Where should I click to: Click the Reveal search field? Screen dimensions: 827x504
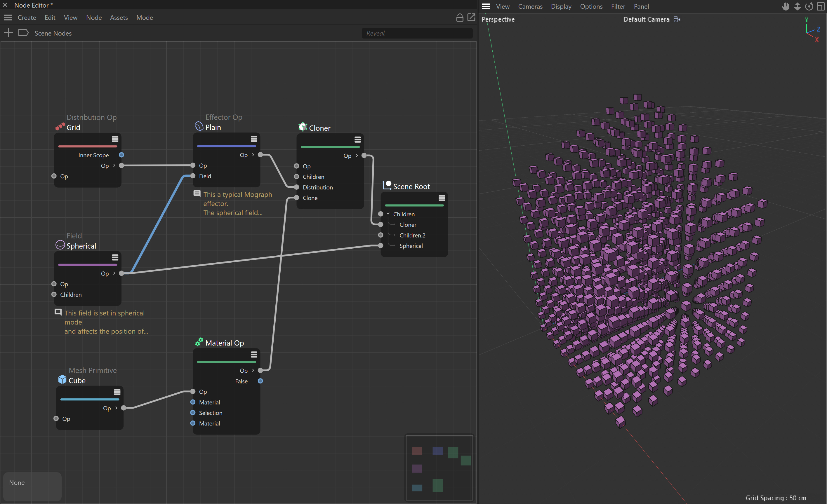click(x=416, y=33)
